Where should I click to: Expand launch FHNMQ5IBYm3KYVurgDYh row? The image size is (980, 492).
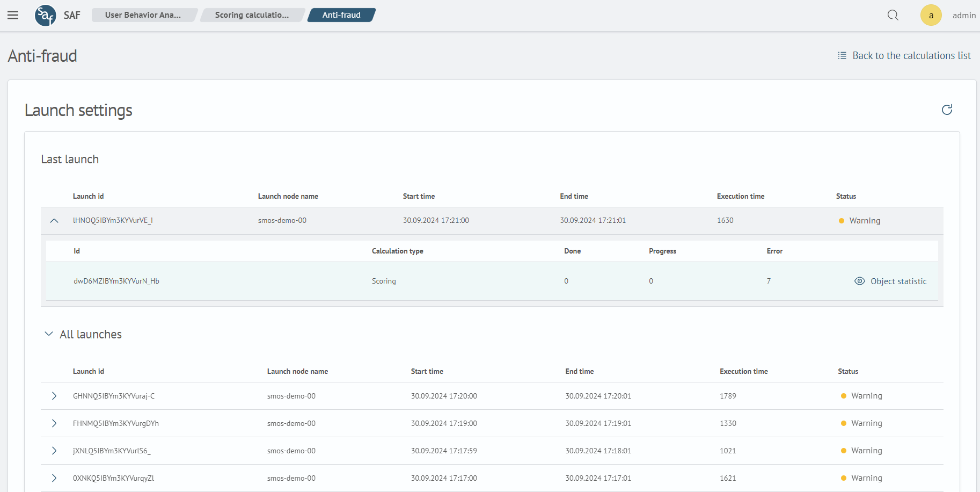pos(54,423)
